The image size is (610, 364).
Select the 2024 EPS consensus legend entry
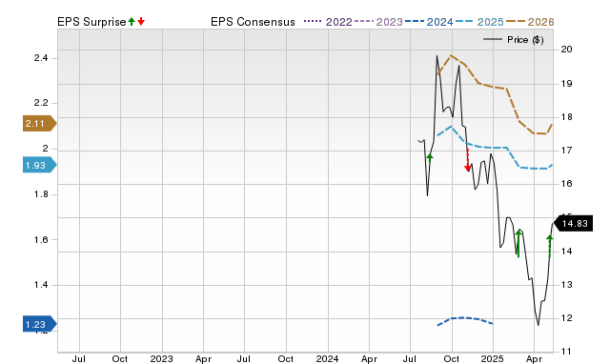(x=429, y=22)
